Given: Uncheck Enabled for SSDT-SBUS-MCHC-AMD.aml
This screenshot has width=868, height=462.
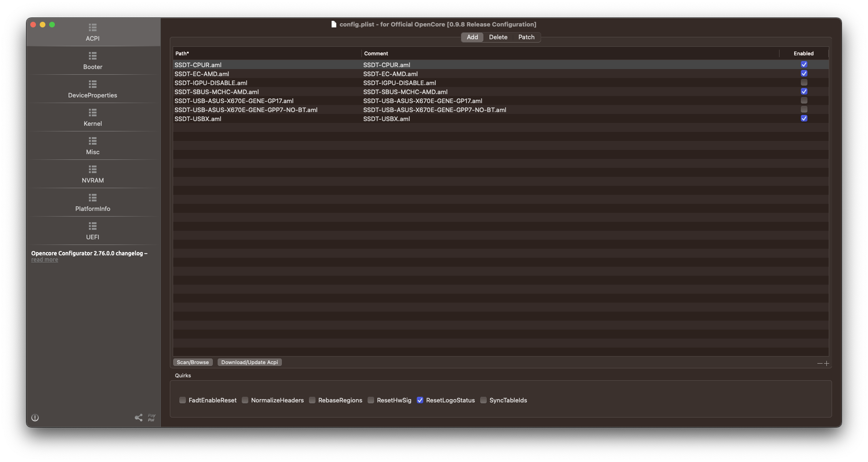Looking at the screenshot, I should (804, 91).
